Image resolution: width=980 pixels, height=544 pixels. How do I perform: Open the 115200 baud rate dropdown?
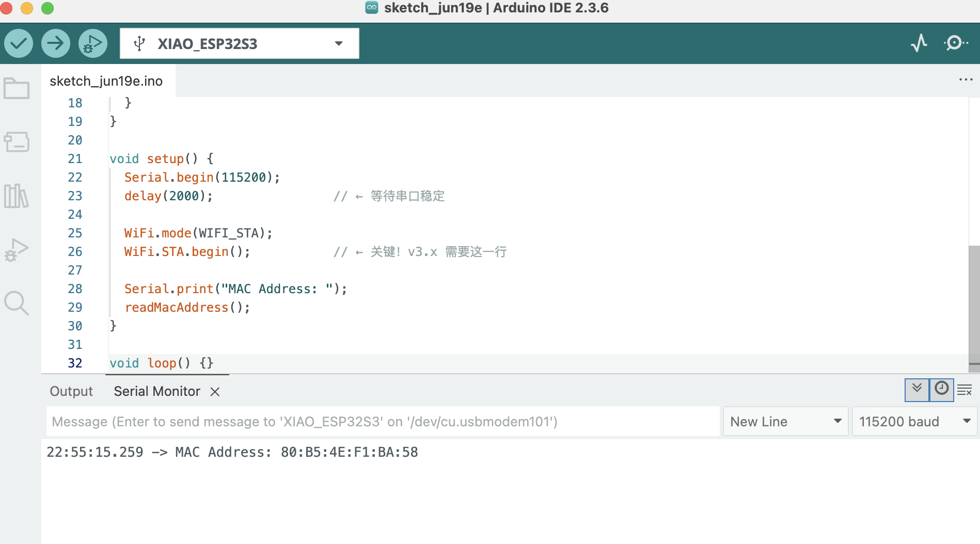tap(914, 422)
